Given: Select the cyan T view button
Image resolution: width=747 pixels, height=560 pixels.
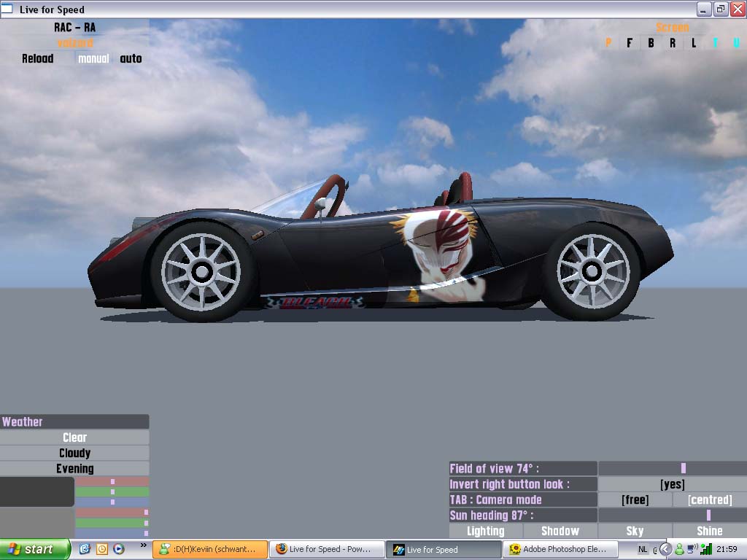Looking at the screenshot, I should 715,43.
